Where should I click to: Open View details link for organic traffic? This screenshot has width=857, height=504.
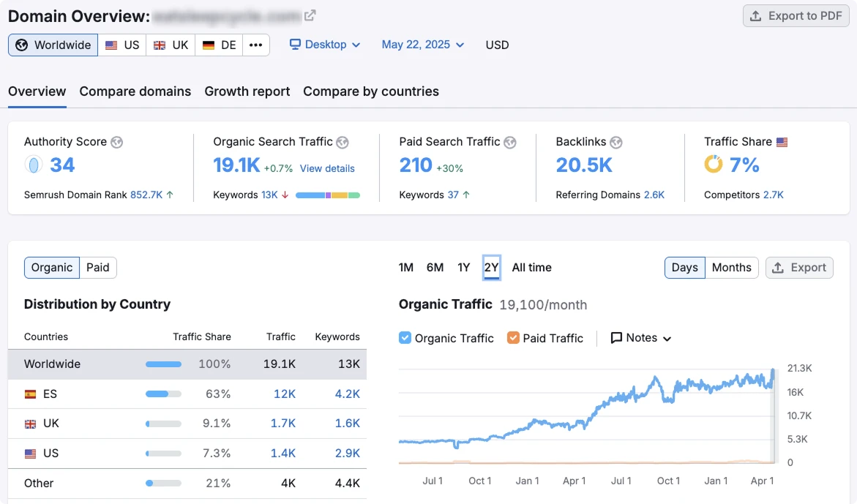(x=327, y=168)
